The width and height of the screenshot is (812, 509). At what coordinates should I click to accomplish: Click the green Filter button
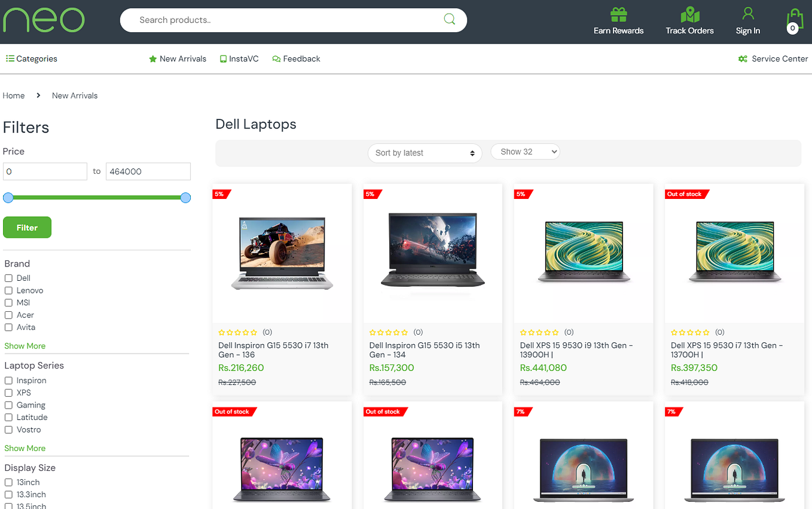tap(27, 227)
